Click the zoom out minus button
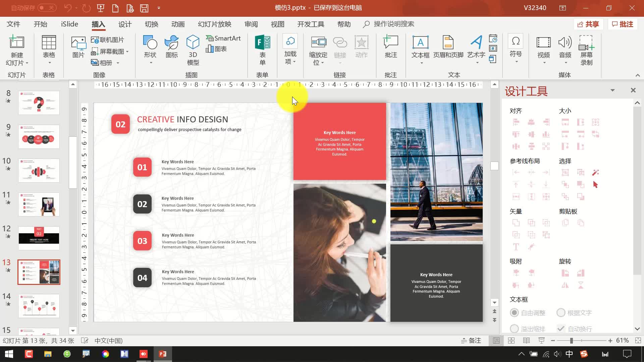Image resolution: width=644 pixels, height=362 pixels. click(x=553, y=341)
